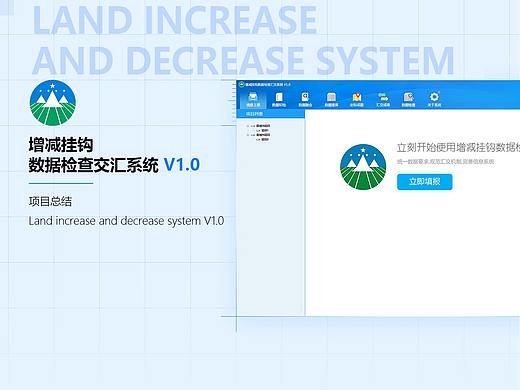This screenshot has height=390, width=520.
Task: Click the mountain logo beside 立即填报 button
Action: 363,167
